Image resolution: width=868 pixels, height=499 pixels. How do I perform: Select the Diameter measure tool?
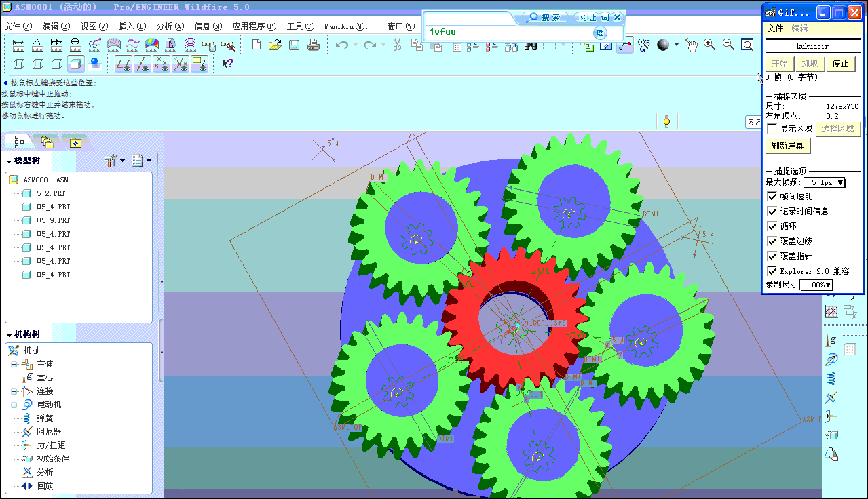[x=75, y=45]
